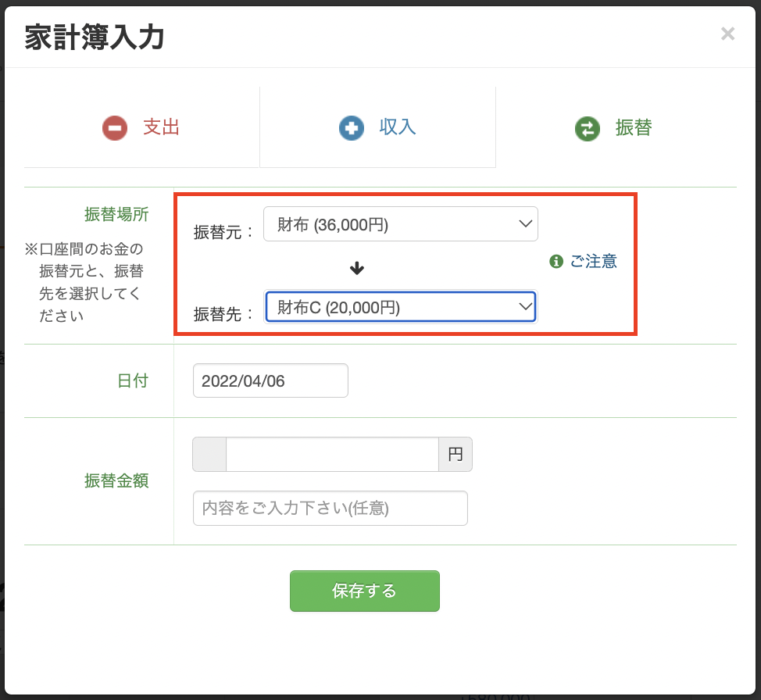Image resolution: width=761 pixels, height=700 pixels.
Task: Select the 支出 expense tab
Action: tap(141, 127)
